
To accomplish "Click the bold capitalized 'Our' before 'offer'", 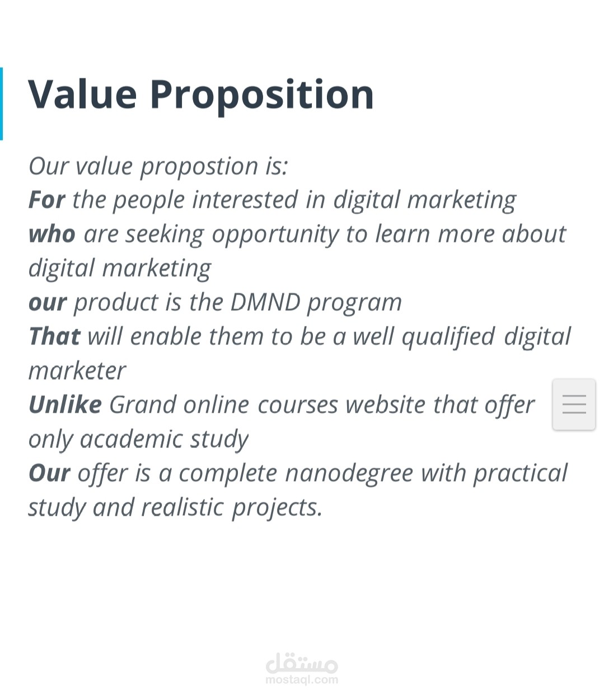I will point(49,474).
